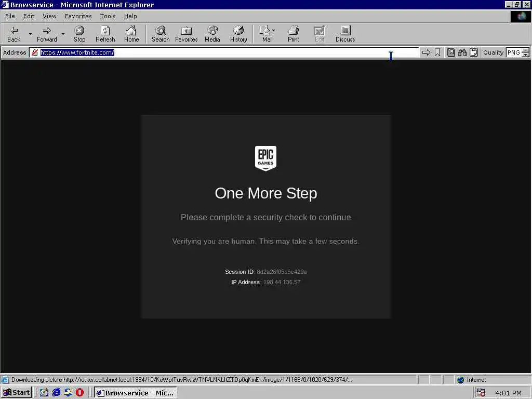Click the IE title bar system menu icon
The width and height of the screenshot is (532, 399).
tap(5, 4)
